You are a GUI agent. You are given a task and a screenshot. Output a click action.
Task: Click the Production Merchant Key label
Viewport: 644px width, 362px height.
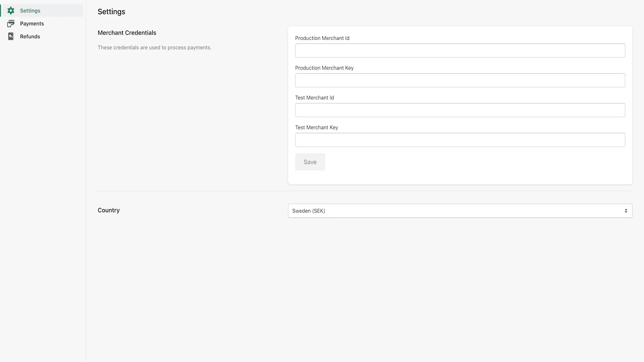[x=324, y=68]
